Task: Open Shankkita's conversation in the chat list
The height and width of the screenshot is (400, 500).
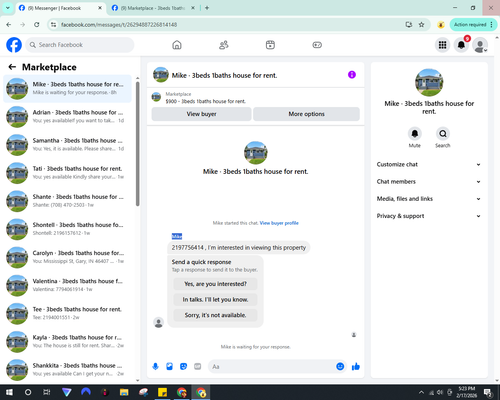Action: point(67,370)
